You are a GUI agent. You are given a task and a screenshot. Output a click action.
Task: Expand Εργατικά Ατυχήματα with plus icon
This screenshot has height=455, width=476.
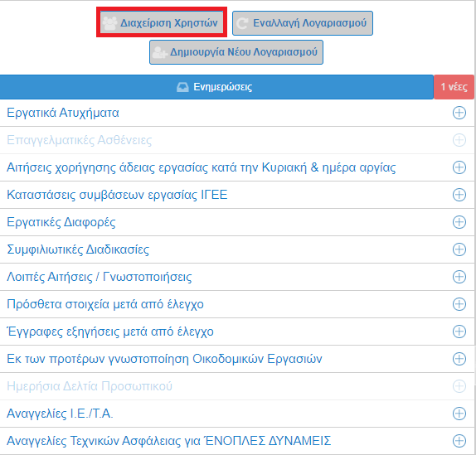click(x=459, y=113)
